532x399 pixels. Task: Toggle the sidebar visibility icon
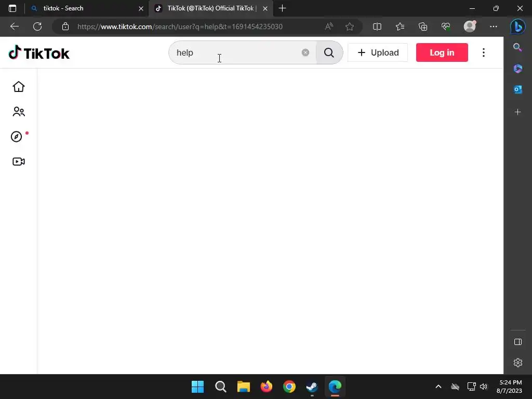(518, 342)
